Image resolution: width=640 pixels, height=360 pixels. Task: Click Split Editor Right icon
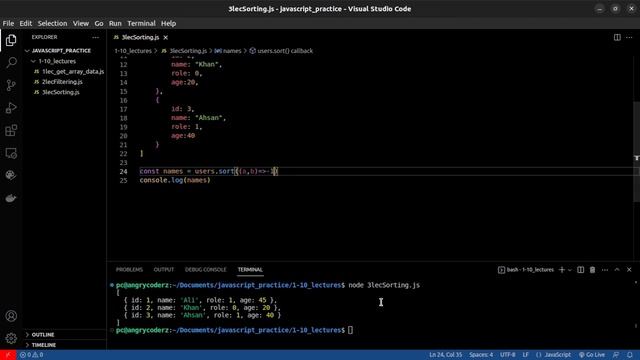click(x=617, y=37)
